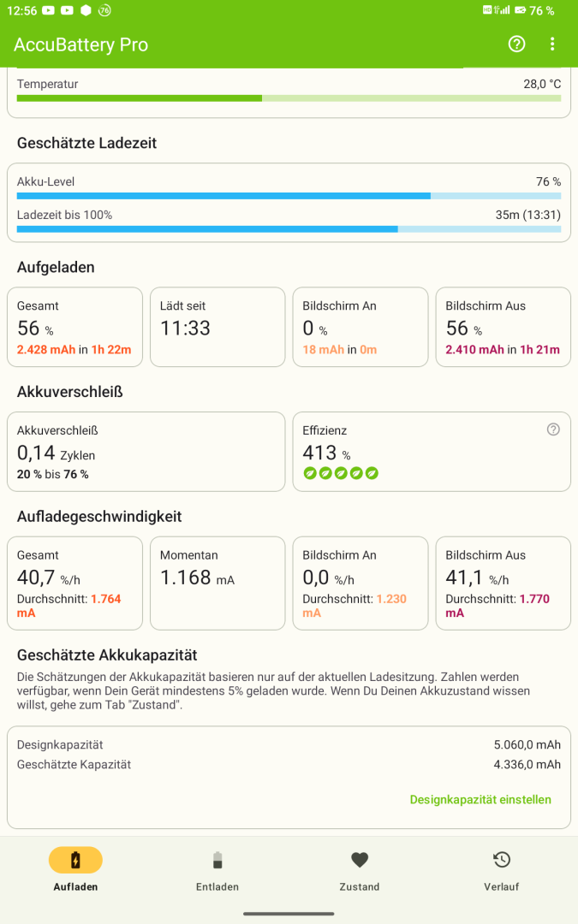Tap the Android home gesture bar
The image size is (578, 924).
(x=289, y=914)
